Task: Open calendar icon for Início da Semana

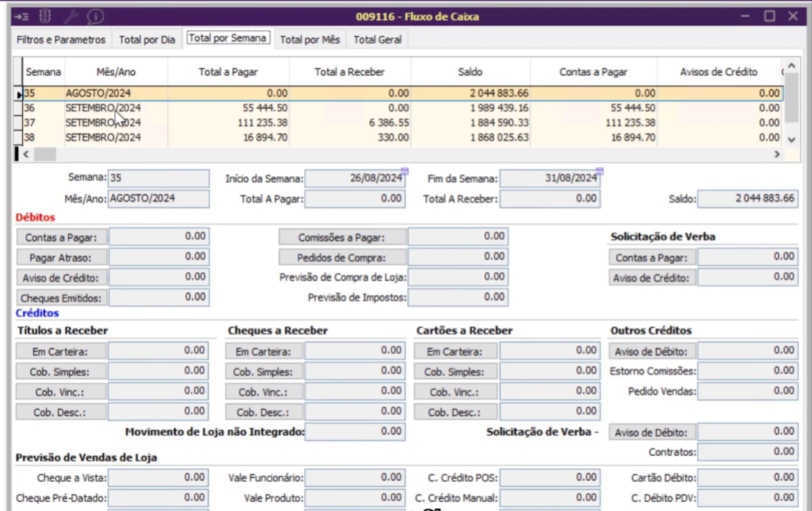Action: pyautogui.click(x=404, y=171)
